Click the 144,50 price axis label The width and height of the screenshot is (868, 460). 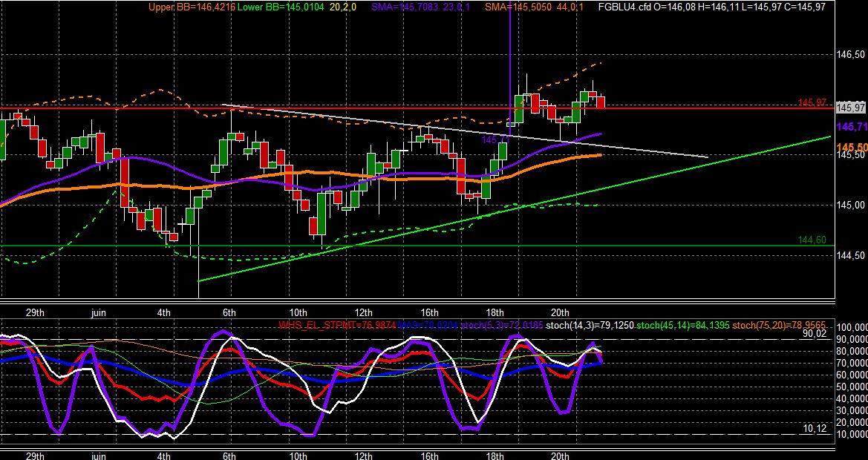(851, 255)
